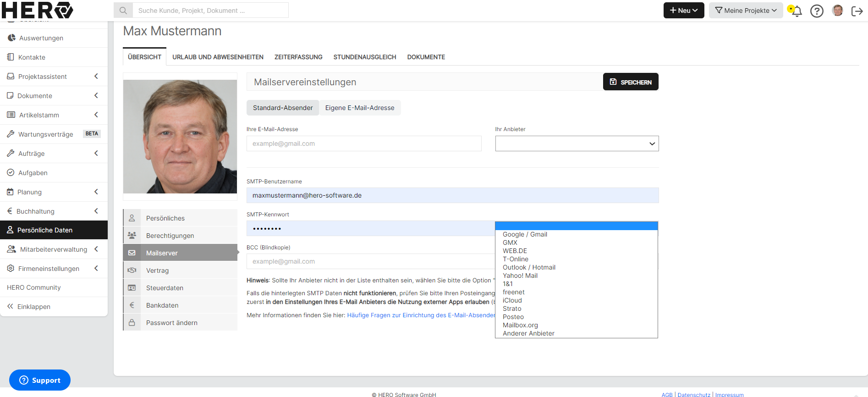Choose Google / Gmail from provider list
Screen dimensions: 868x397
click(577, 234)
